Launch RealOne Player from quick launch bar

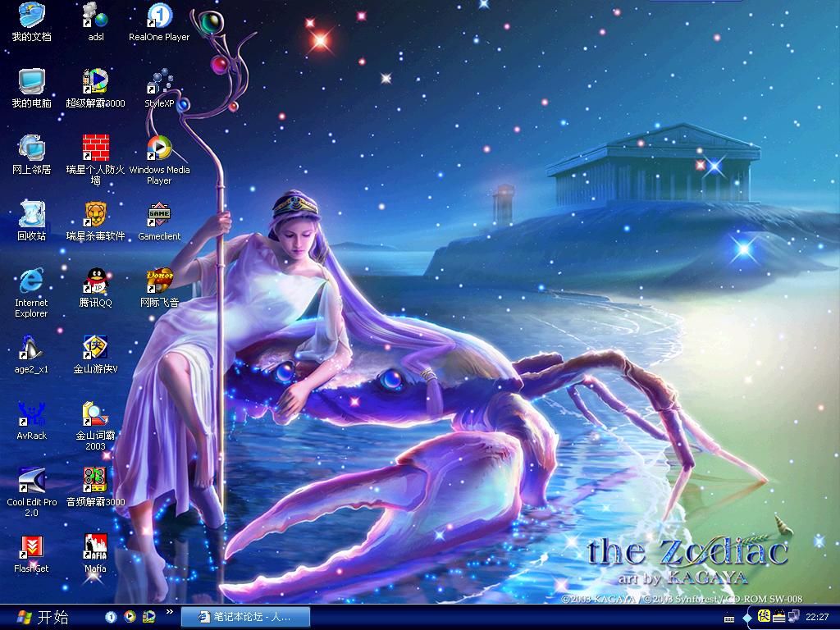coord(111,617)
